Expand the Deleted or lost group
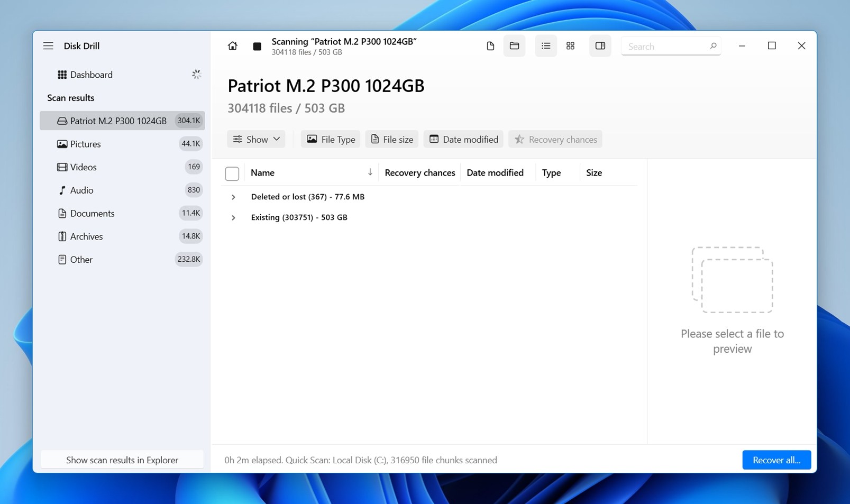This screenshot has width=850, height=504. (x=233, y=197)
